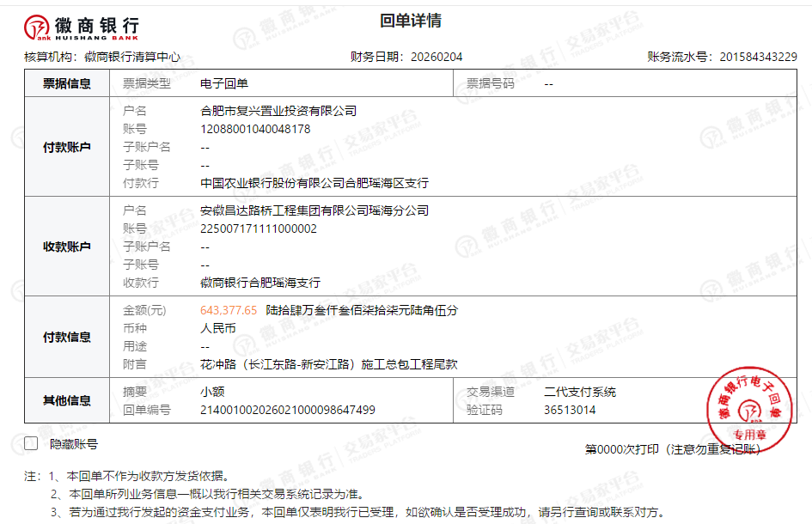Click the 第0000次打印 print count text
Image resolution: width=812 pixels, height=524 pixels.
click(623, 449)
